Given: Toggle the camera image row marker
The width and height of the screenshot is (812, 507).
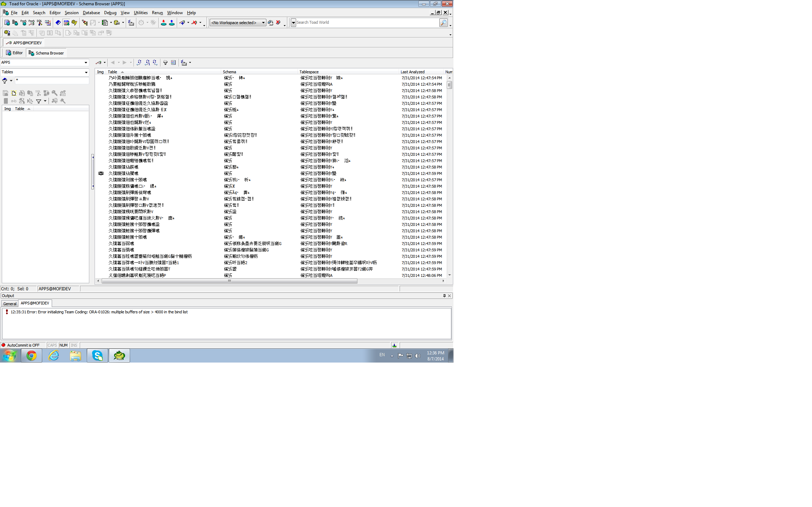Looking at the screenshot, I should (x=101, y=173).
